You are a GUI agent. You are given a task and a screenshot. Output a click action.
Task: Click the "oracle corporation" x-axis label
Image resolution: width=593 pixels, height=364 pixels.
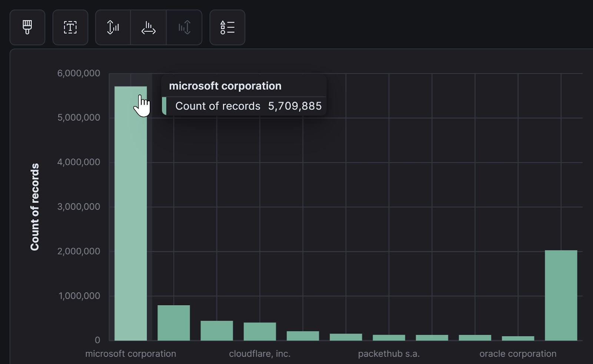point(518,354)
